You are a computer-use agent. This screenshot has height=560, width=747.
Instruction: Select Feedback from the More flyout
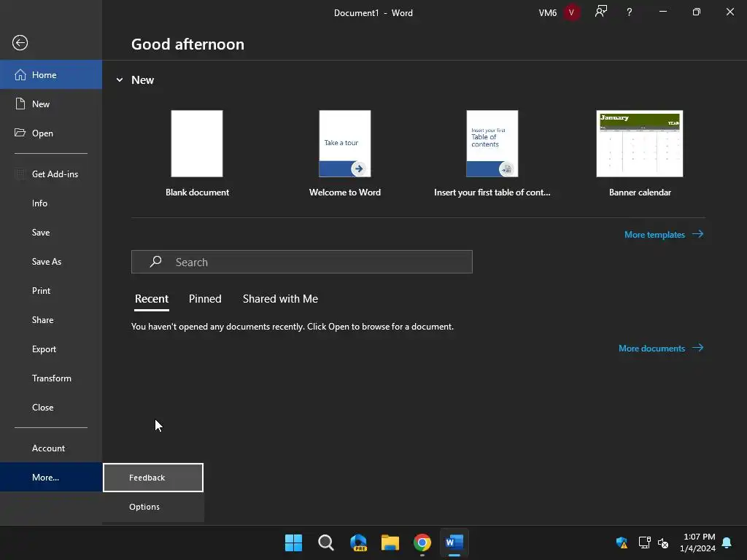[153, 478]
